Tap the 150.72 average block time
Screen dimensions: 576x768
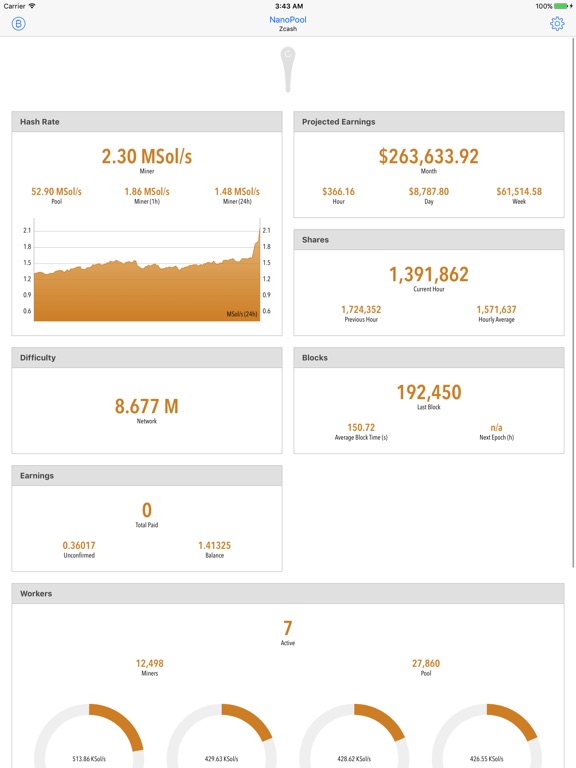pos(361,428)
